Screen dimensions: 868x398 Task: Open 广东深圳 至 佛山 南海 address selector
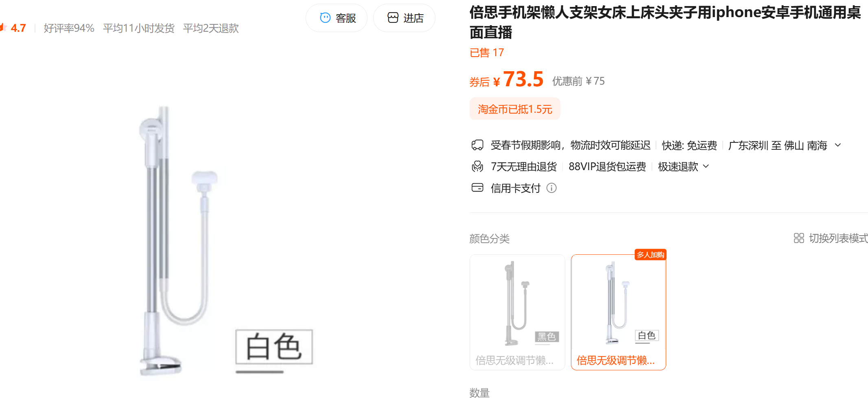coord(778,145)
